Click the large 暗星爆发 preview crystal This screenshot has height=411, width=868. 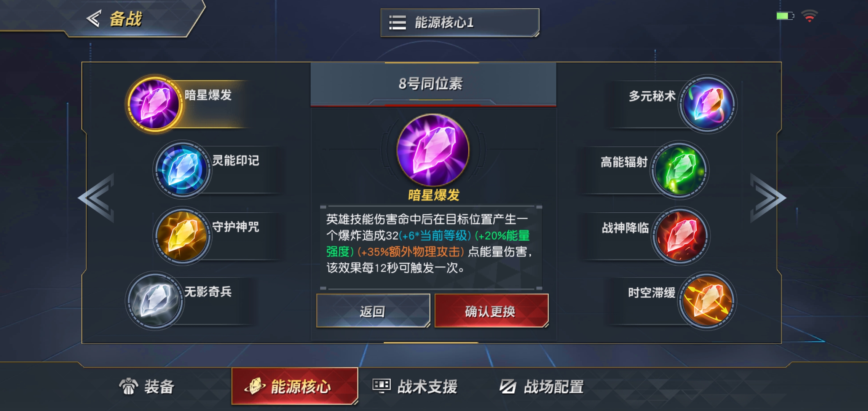click(433, 150)
